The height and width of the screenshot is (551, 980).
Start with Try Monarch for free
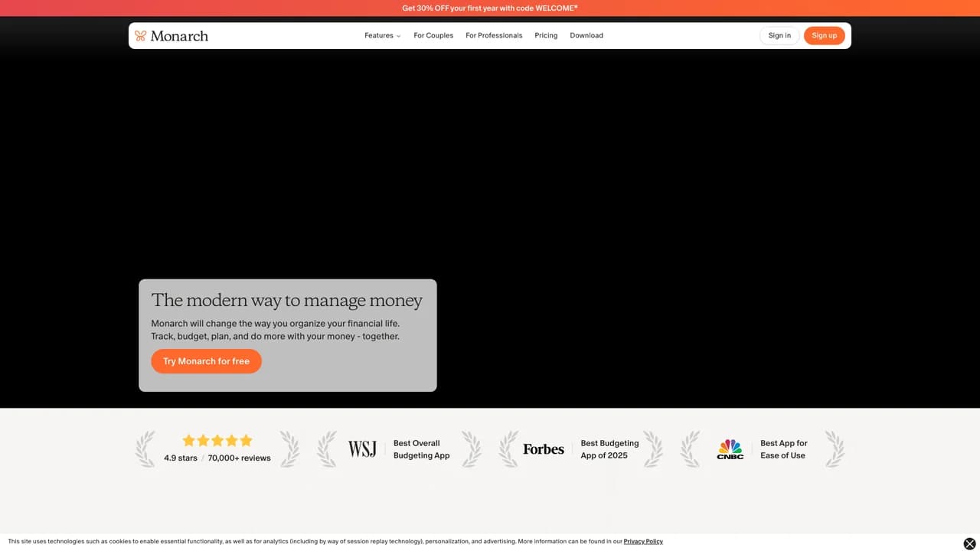206,361
